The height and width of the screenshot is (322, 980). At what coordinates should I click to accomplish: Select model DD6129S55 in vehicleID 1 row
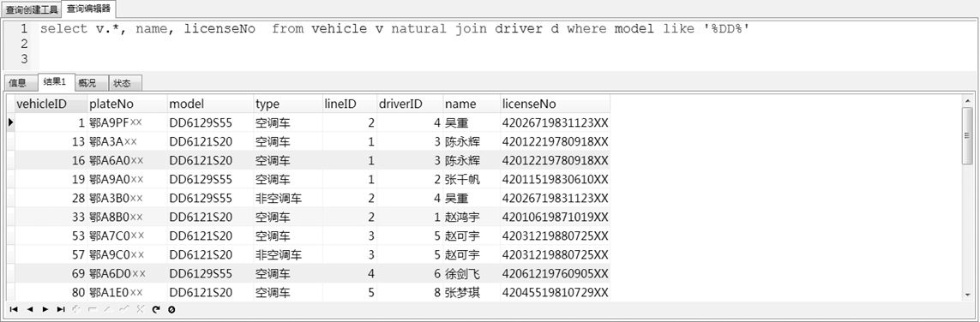point(210,123)
